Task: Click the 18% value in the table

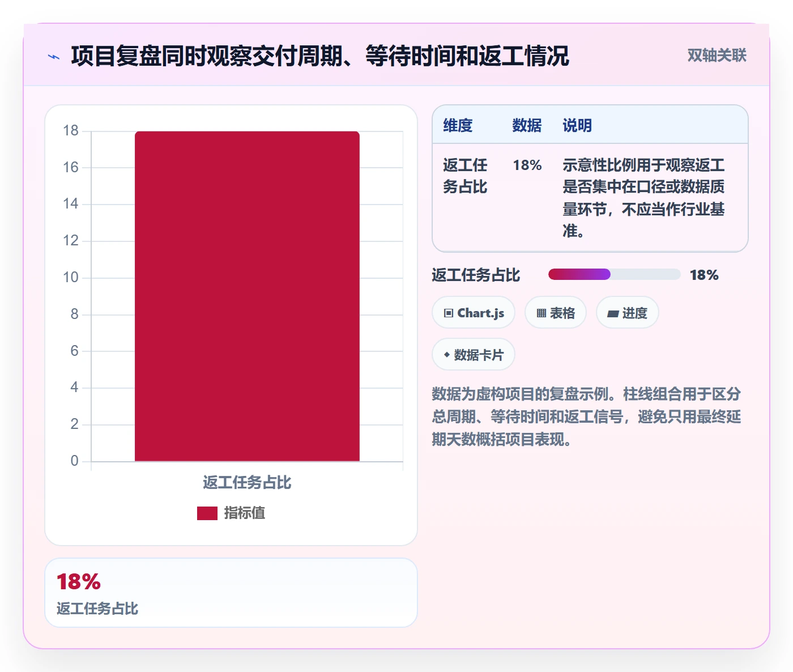Action: [x=527, y=165]
